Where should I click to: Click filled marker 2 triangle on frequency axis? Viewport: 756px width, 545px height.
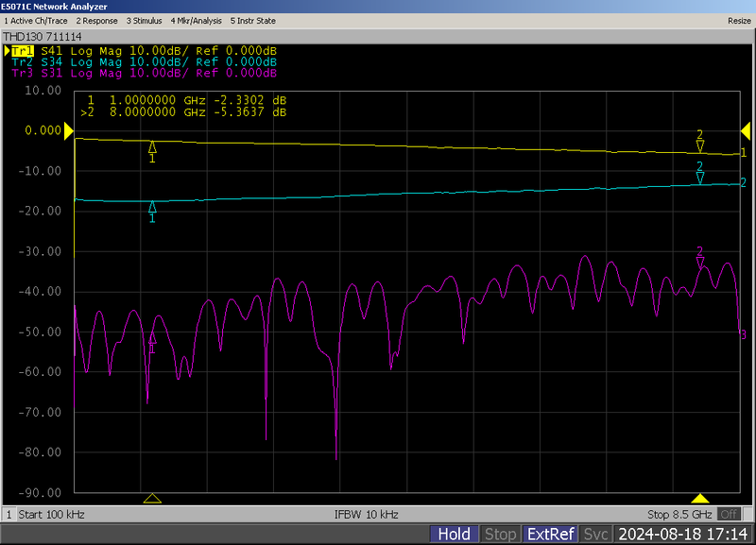coord(700,498)
